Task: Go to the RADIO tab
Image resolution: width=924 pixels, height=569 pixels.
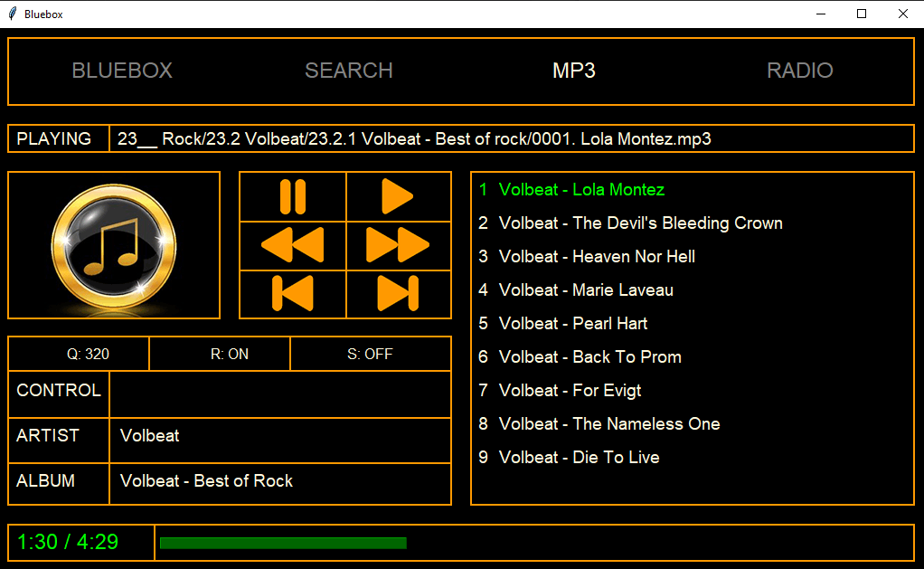Action: coord(799,71)
